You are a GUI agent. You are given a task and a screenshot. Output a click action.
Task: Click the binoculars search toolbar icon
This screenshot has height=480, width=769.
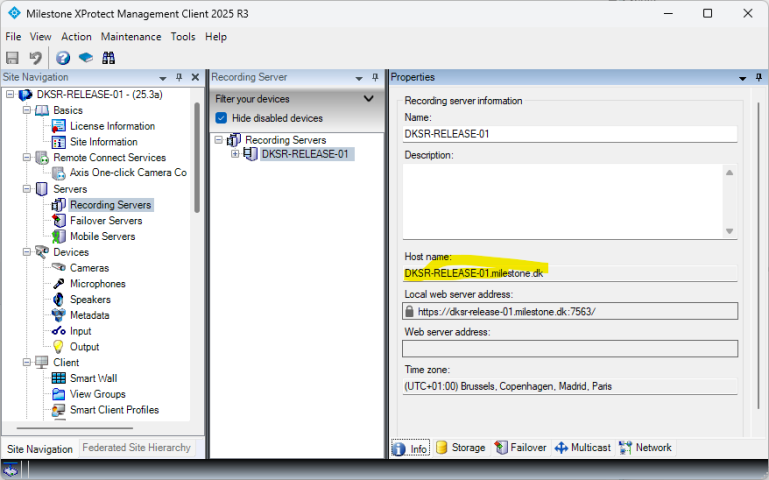[x=108, y=58]
